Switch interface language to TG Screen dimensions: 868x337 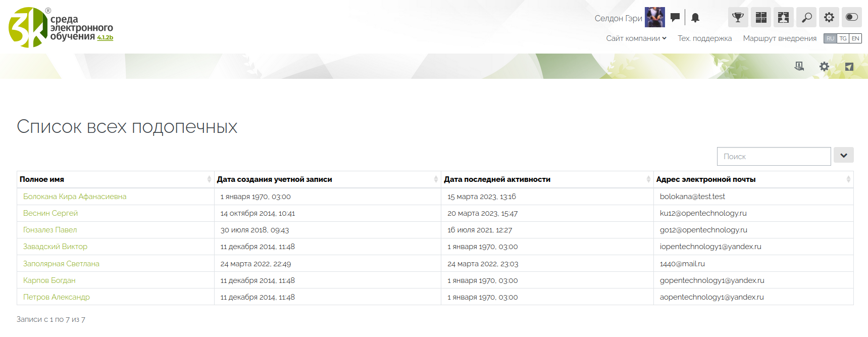pos(843,38)
